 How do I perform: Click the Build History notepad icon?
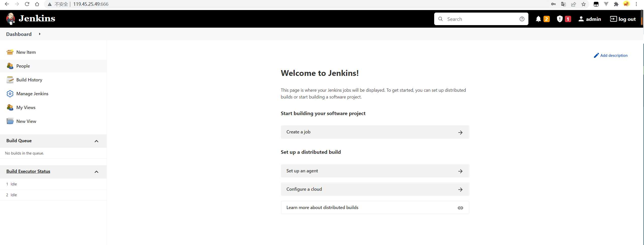pos(10,80)
